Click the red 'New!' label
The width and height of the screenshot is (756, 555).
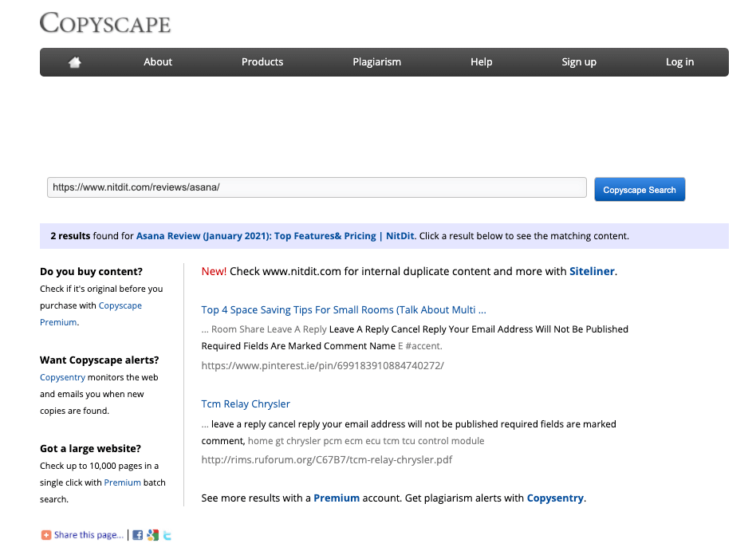(x=214, y=271)
